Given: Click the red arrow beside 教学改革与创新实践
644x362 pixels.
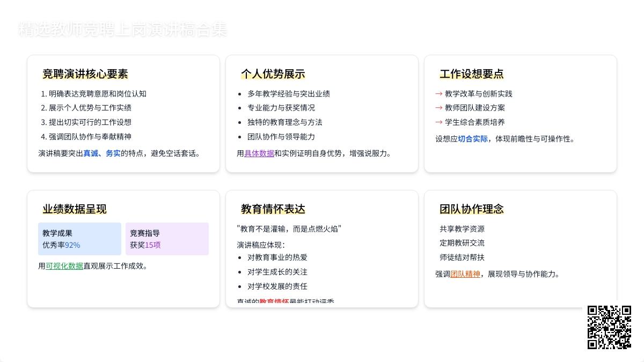Looking at the screenshot, I should point(439,93).
